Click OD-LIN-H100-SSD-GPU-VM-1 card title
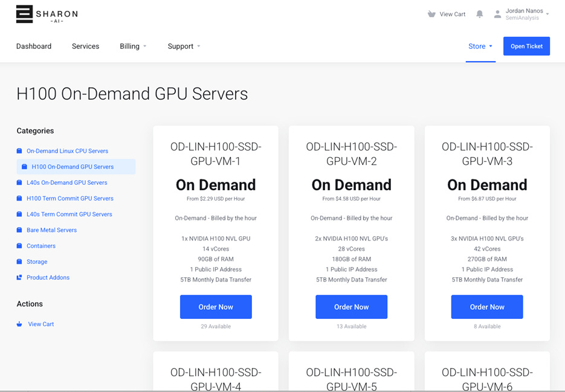The height and width of the screenshot is (392, 565). 216,154
